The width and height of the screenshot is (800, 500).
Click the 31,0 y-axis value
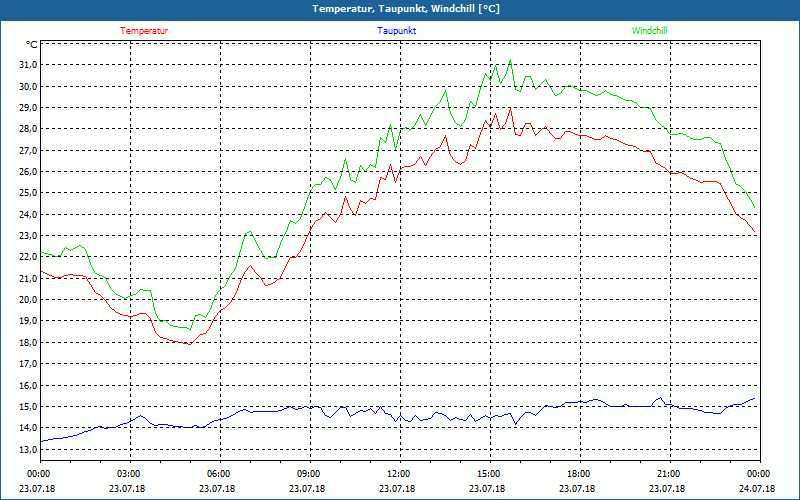coord(28,65)
